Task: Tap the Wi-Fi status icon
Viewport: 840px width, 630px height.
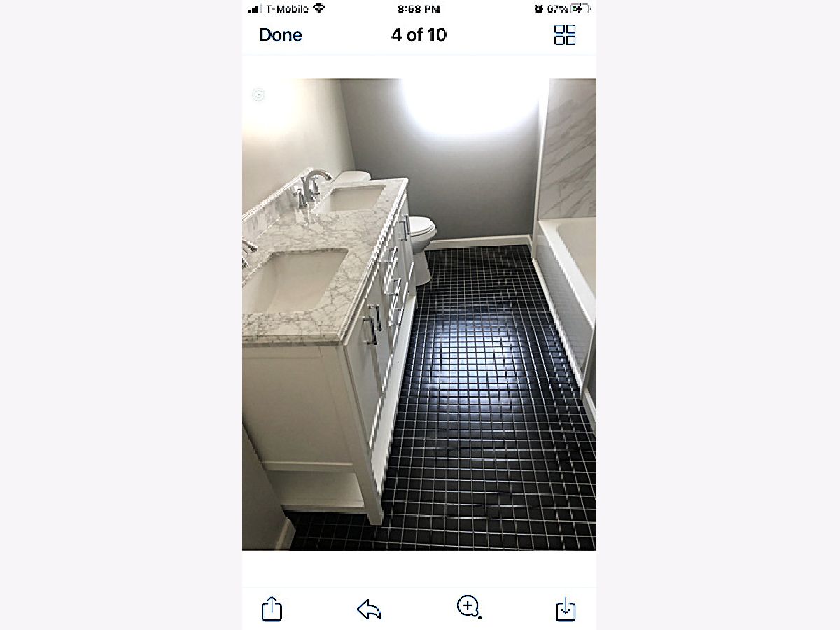Action: (319, 9)
